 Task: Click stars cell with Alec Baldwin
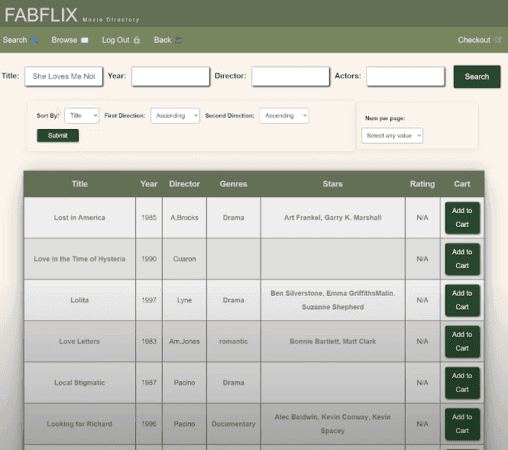pos(333,424)
